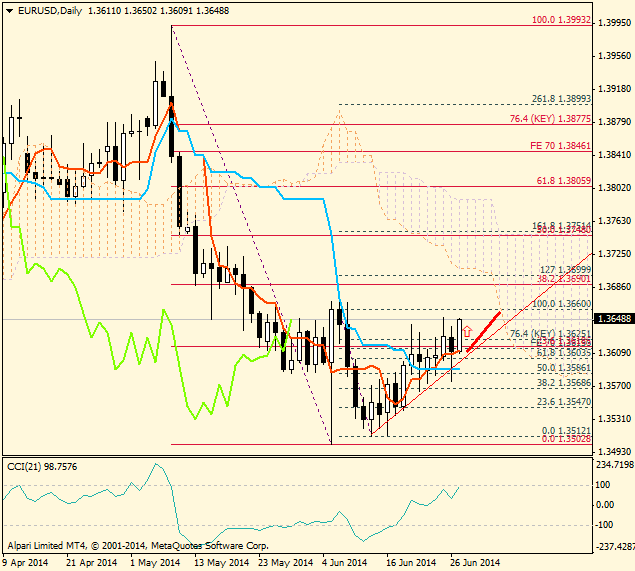Select the 261.8 1.38993 expansion label
The width and height of the screenshot is (635, 571).
click(561, 99)
